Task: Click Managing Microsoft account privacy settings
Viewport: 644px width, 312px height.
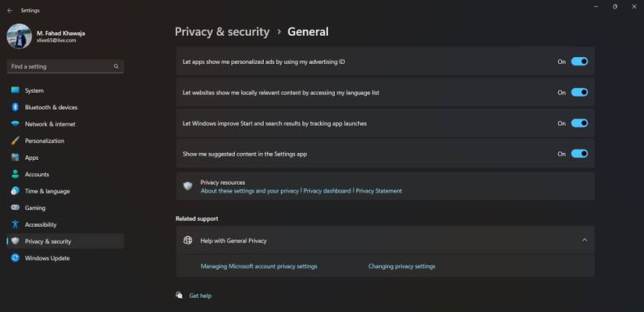Action: click(x=258, y=267)
